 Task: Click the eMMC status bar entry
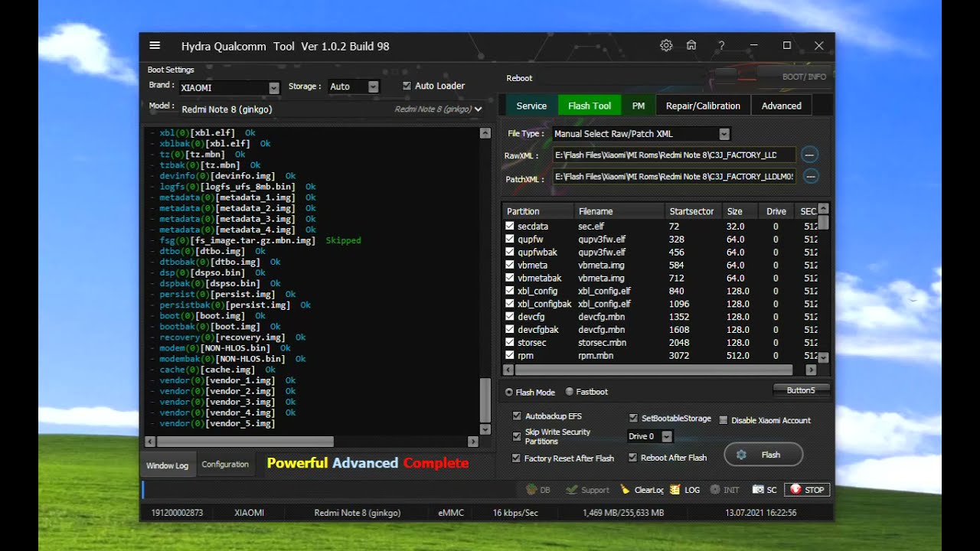tap(451, 513)
